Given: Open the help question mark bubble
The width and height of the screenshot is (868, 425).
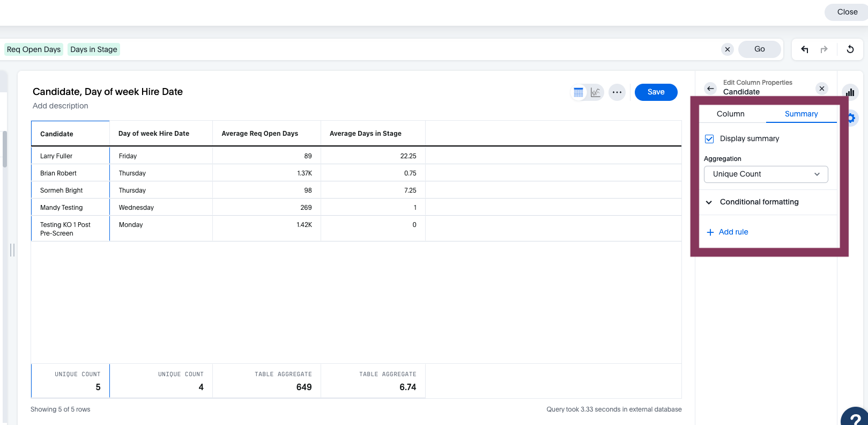Looking at the screenshot, I should [x=856, y=417].
